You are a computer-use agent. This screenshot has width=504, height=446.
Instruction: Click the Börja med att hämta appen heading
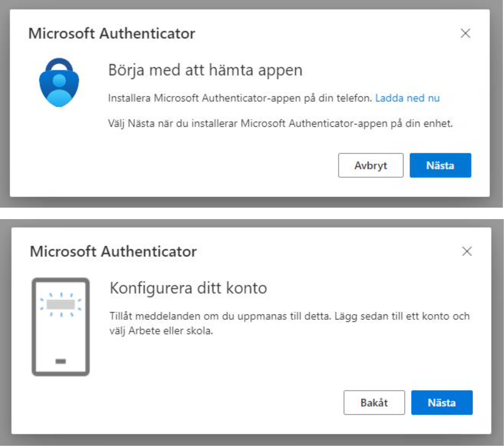(205, 70)
